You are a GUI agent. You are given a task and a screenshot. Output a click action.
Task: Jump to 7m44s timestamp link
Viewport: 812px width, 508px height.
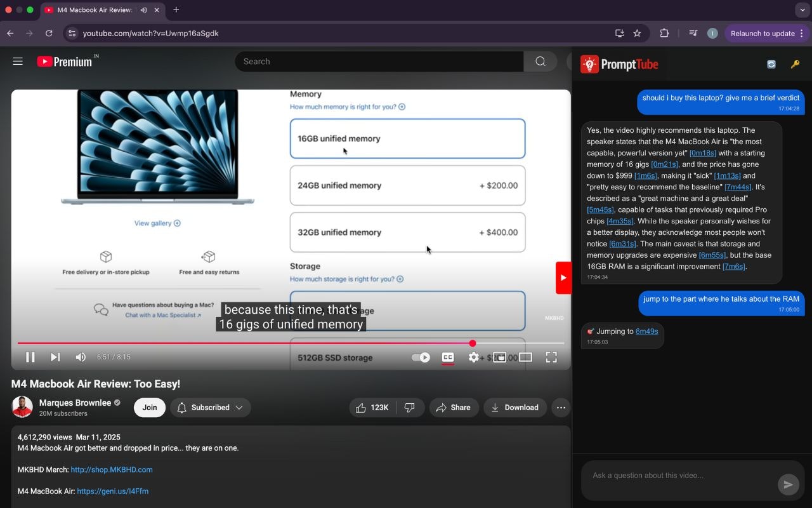738,187
